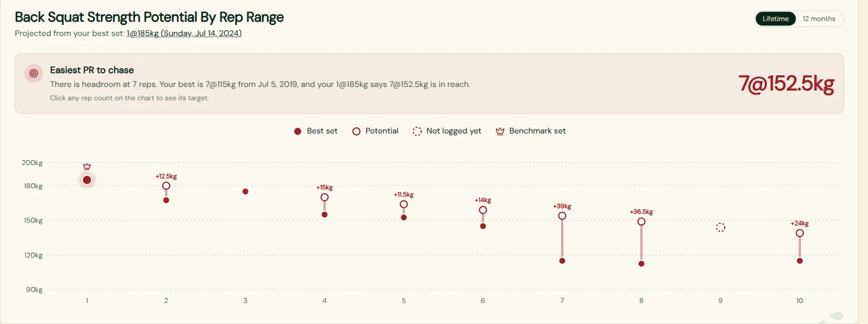Select the Lifetime time range toggle
This screenshot has width=868, height=324.
pos(775,19)
